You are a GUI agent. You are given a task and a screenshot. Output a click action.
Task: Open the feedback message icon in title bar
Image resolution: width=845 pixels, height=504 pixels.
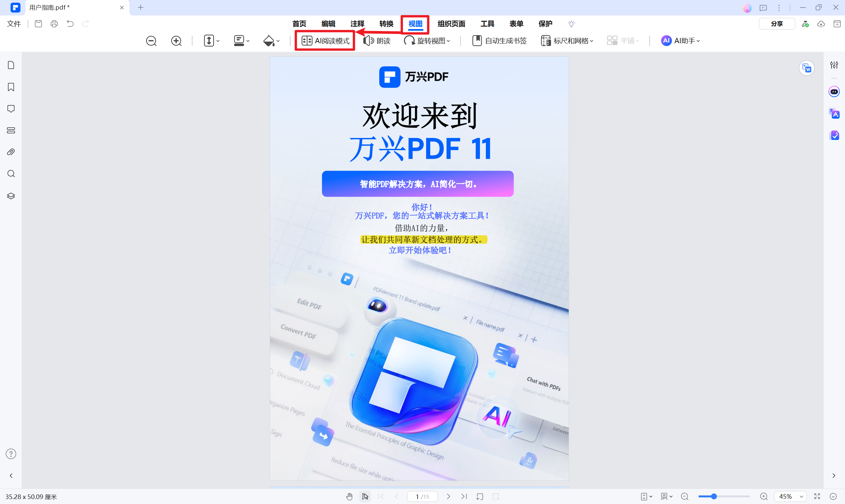(x=763, y=8)
